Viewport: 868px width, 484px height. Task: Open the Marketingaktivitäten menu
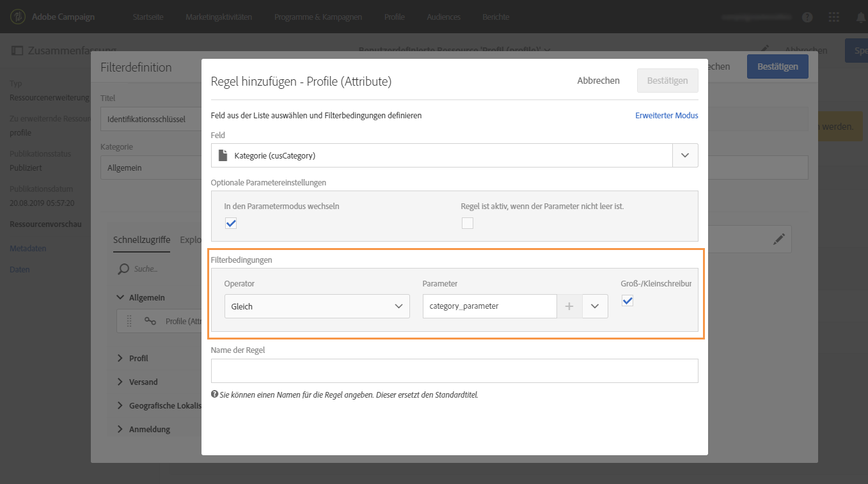[x=219, y=17]
